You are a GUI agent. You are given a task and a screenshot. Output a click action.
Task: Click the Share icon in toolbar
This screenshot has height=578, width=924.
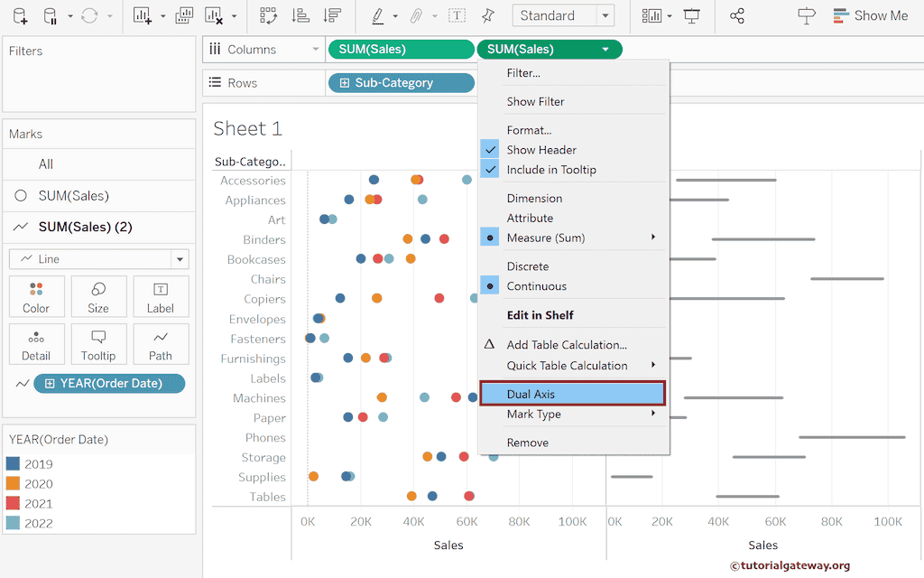[737, 16]
